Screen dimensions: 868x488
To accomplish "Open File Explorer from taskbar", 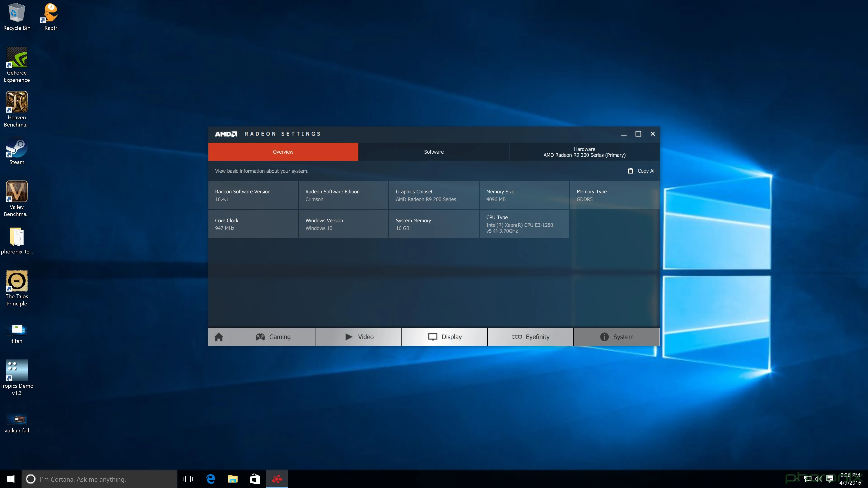I will pyautogui.click(x=233, y=479).
